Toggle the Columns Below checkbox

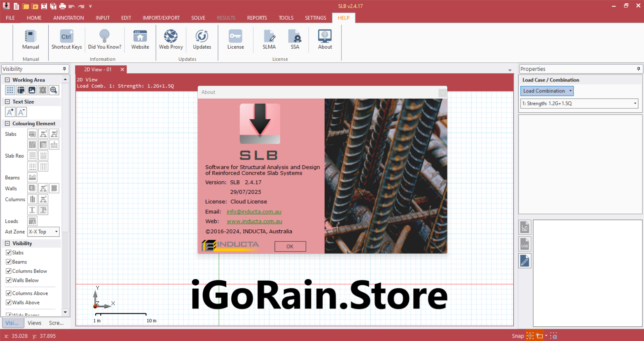click(9, 271)
